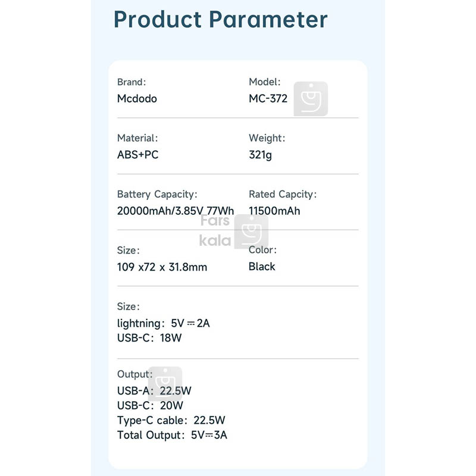Click the material value 'ABS+PC'
476x476 pixels.
pos(138,155)
